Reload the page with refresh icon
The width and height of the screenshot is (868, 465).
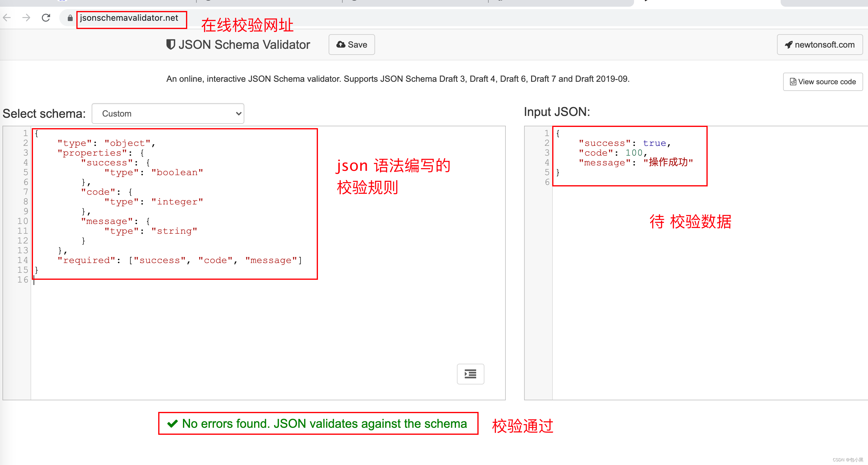tap(46, 17)
